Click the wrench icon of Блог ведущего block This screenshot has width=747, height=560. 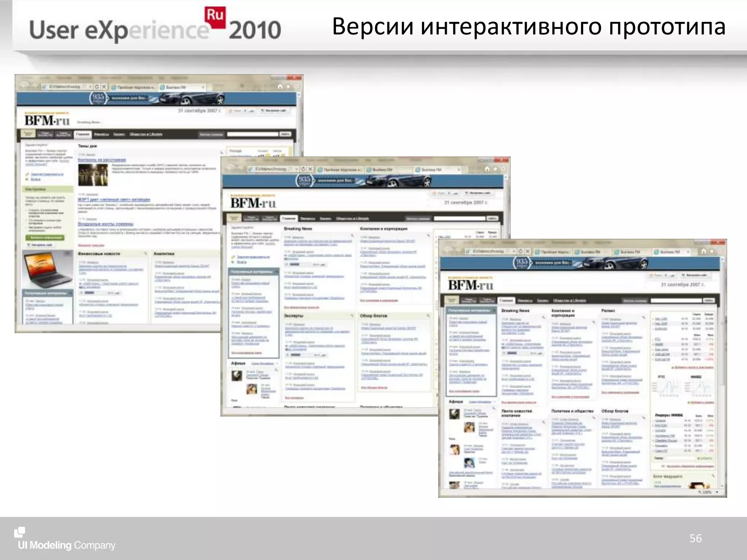point(713,476)
